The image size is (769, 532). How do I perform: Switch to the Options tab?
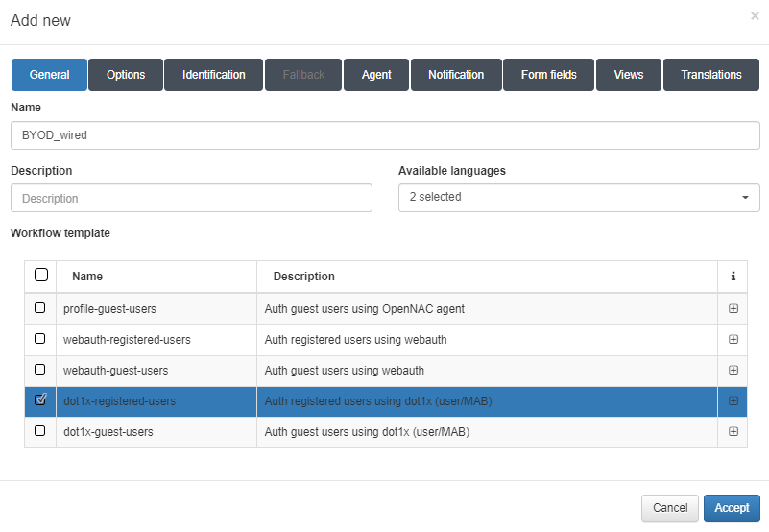coord(126,75)
